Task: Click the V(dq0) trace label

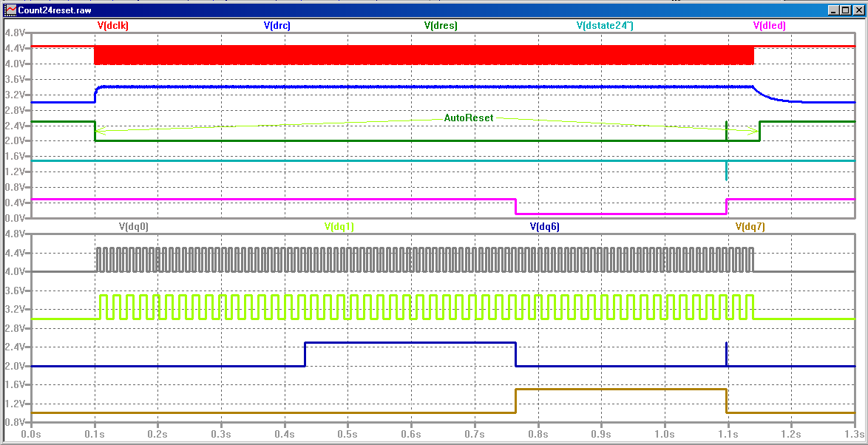Action: (133, 225)
